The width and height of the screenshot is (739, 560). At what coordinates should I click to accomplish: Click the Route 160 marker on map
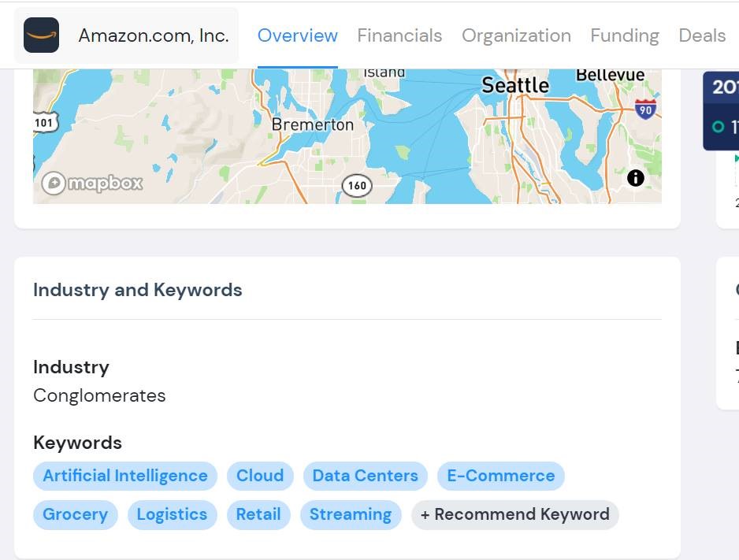tap(357, 186)
